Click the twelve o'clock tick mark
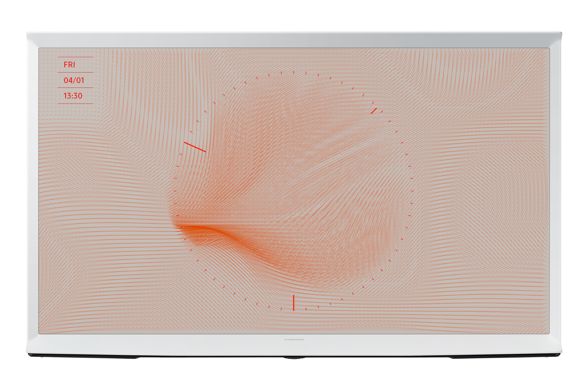 pyautogui.click(x=293, y=72)
